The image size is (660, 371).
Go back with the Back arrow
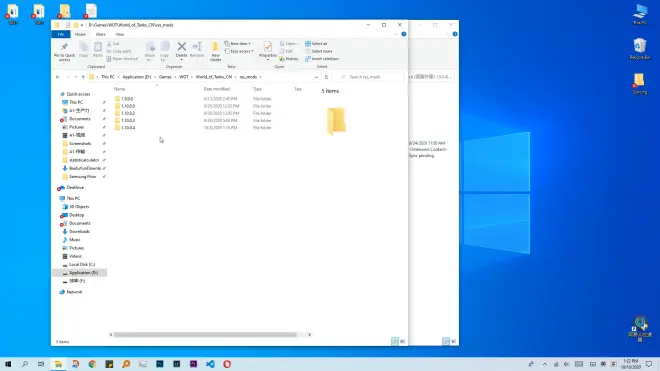coord(58,77)
